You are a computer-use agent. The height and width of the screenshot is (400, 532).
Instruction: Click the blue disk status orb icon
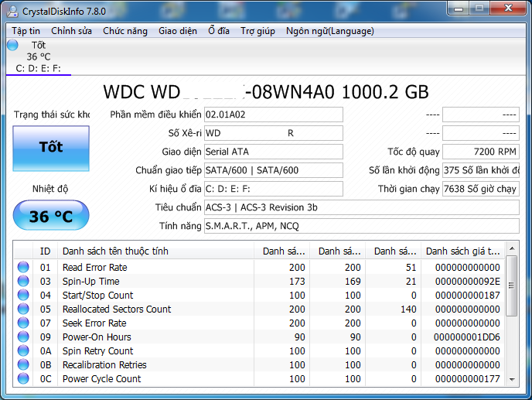[12, 46]
